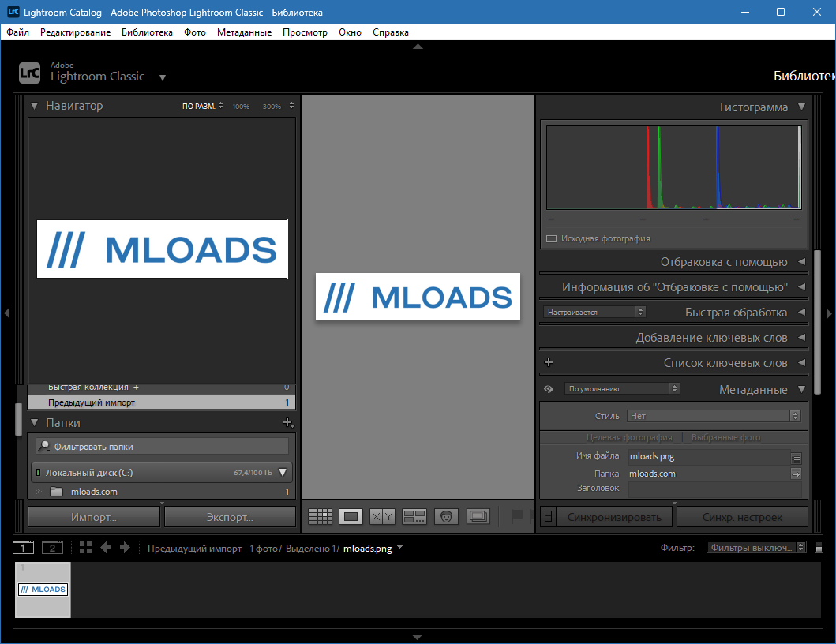This screenshot has height=644, width=836.
Task: Collapse the Навигатор panel
Action: 34,106
